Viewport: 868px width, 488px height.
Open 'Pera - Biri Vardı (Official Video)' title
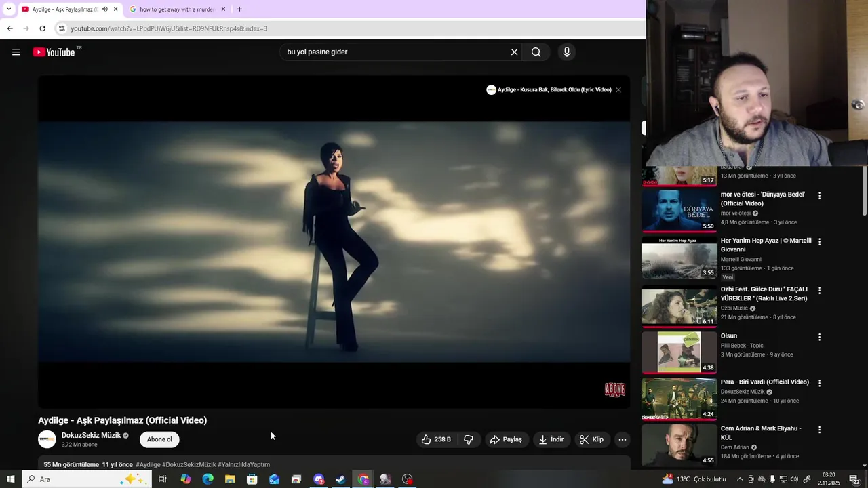click(x=764, y=382)
